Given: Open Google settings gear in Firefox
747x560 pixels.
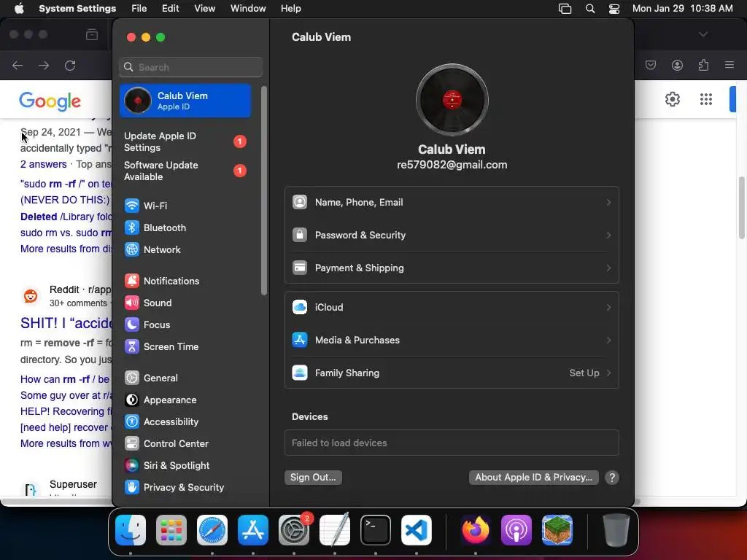Looking at the screenshot, I should [x=672, y=99].
